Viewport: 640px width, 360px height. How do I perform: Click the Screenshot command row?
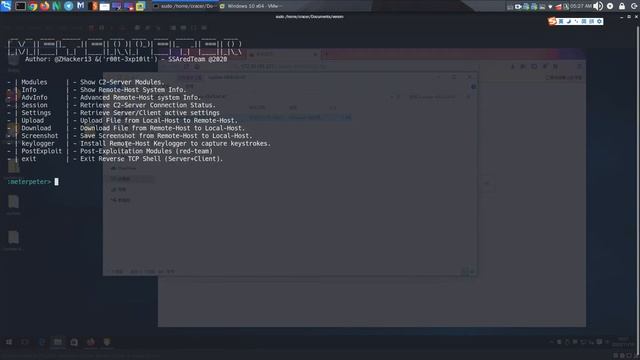click(x=130, y=136)
